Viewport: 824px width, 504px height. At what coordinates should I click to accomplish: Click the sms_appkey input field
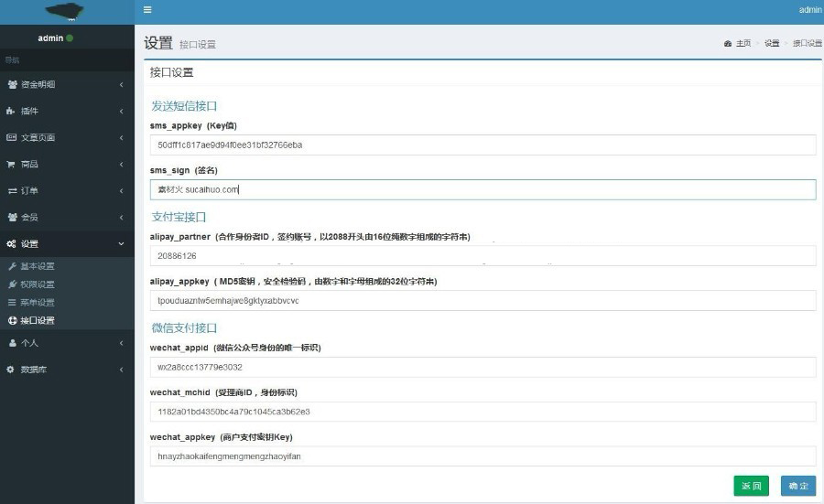[x=482, y=145]
